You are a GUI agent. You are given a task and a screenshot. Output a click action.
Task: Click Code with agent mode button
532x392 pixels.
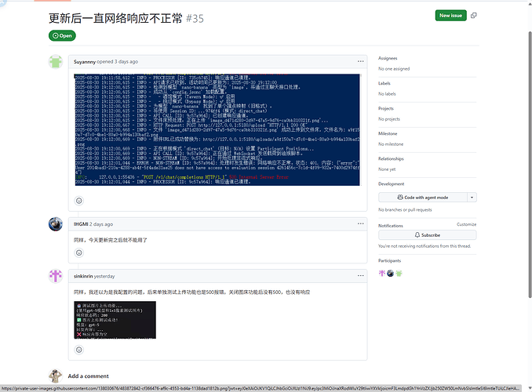(x=423, y=198)
